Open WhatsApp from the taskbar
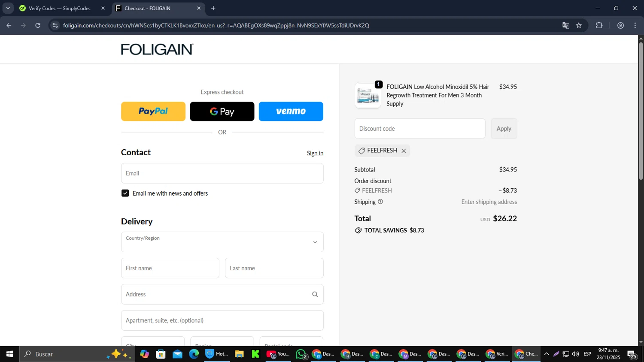The width and height of the screenshot is (644, 362). click(x=301, y=354)
